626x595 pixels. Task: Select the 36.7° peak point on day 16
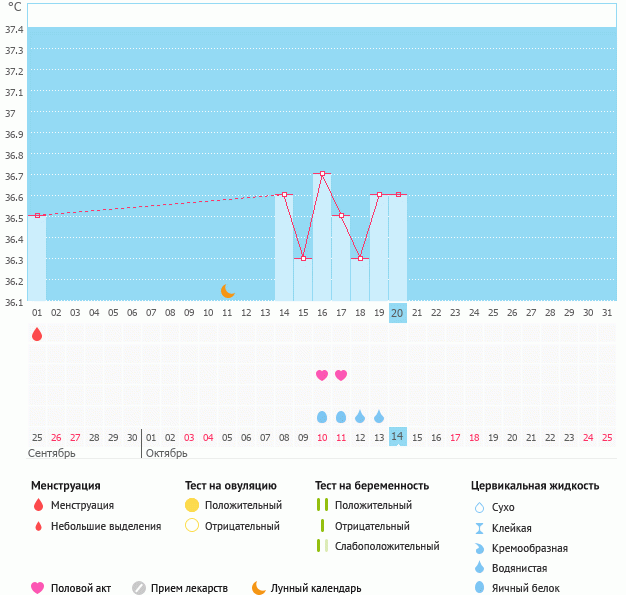pos(322,174)
